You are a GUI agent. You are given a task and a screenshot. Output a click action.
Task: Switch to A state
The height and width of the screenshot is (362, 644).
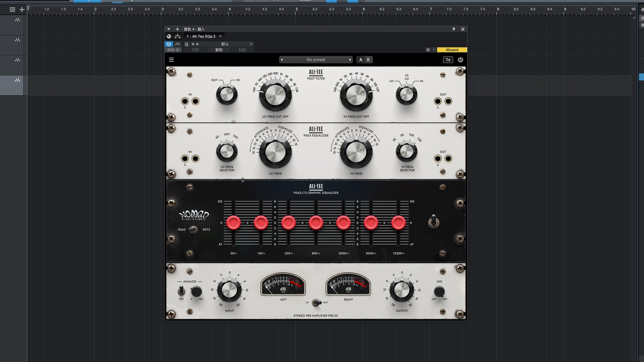361,60
